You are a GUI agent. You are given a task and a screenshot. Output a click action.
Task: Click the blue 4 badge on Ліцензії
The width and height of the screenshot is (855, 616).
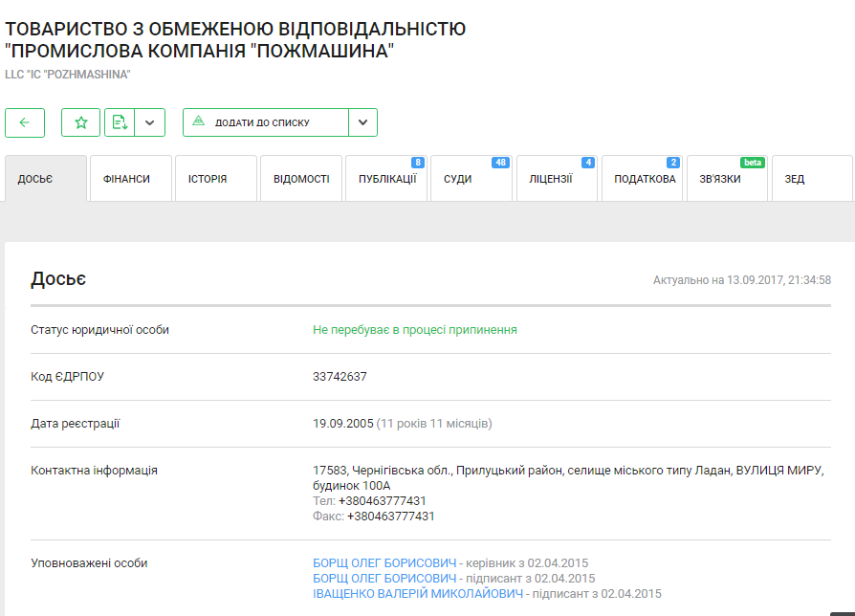[588, 163]
